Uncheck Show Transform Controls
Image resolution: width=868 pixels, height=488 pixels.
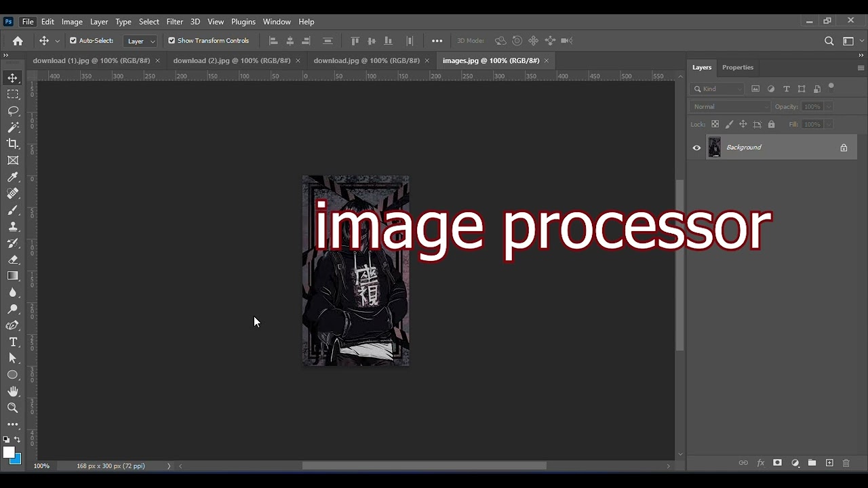point(172,41)
